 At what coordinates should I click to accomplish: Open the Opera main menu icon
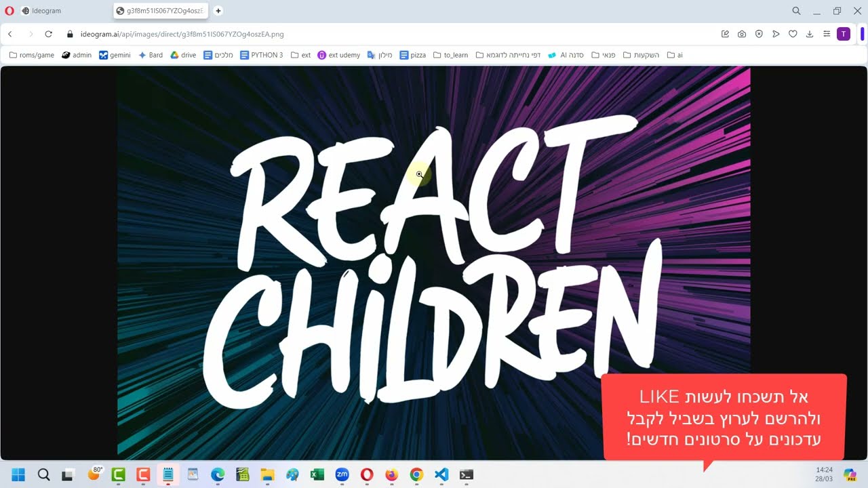pyautogui.click(x=9, y=11)
